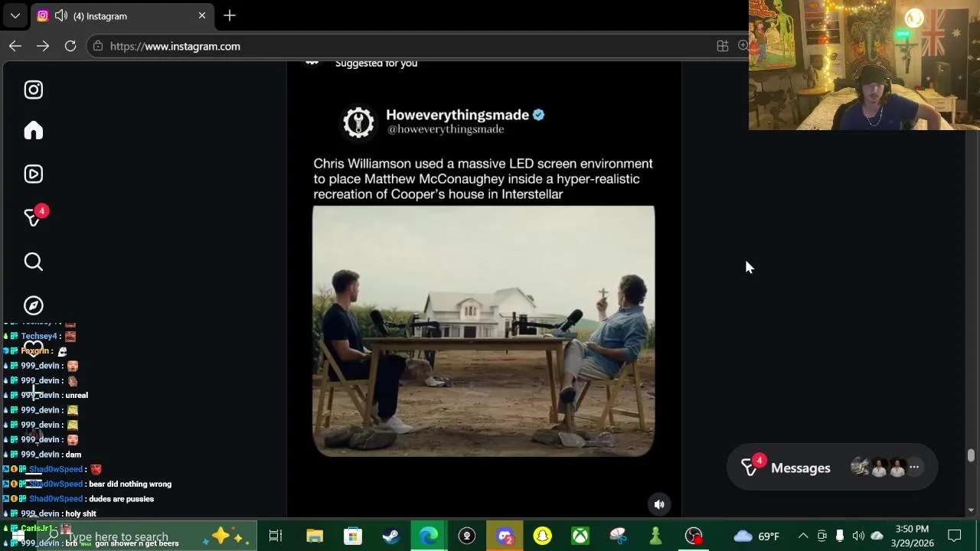Click the blue verified badge
Viewport: 980px width, 551px height.
538,115
